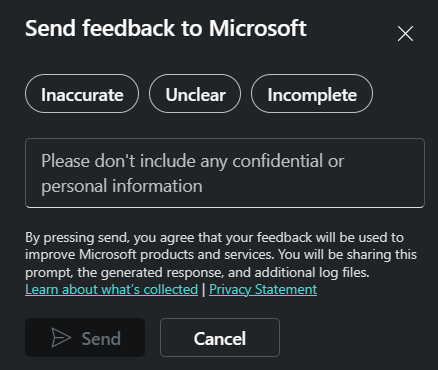
Task: Open the Learn about what's collected link
Action: tap(112, 289)
